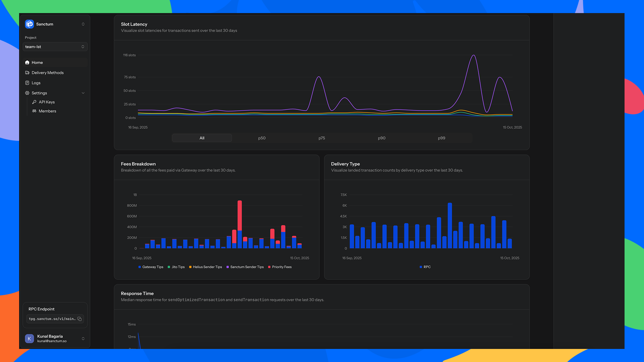Image resolution: width=644 pixels, height=362 pixels.
Task: Collapse the Settings section chevron
Action: (x=83, y=93)
